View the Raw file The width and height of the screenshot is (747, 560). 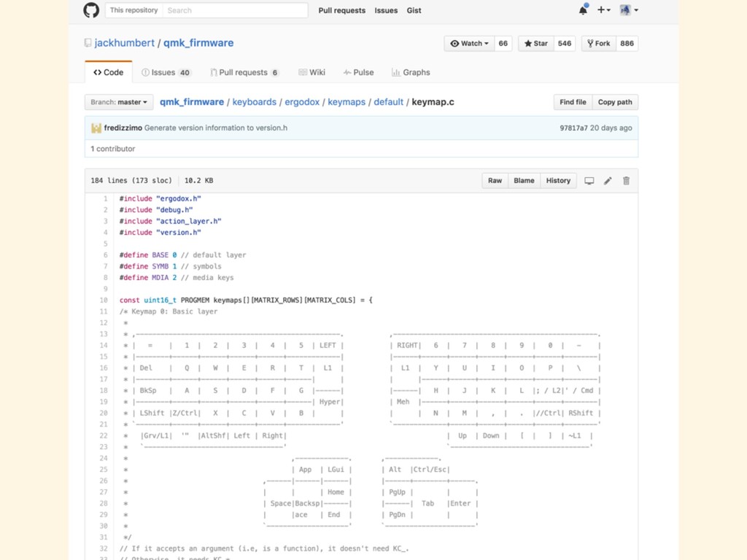[x=495, y=181]
